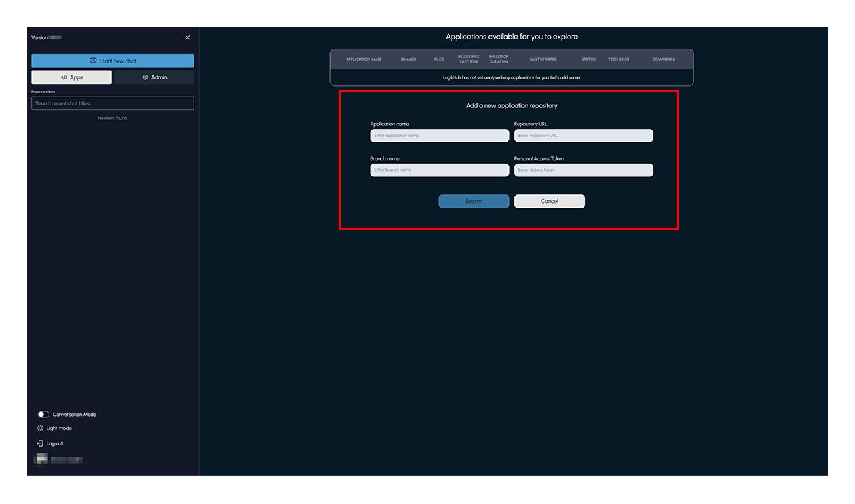Toggle Conversation Mode switch
Image resolution: width=855 pixels, height=504 pixels.
coord(43,415)
